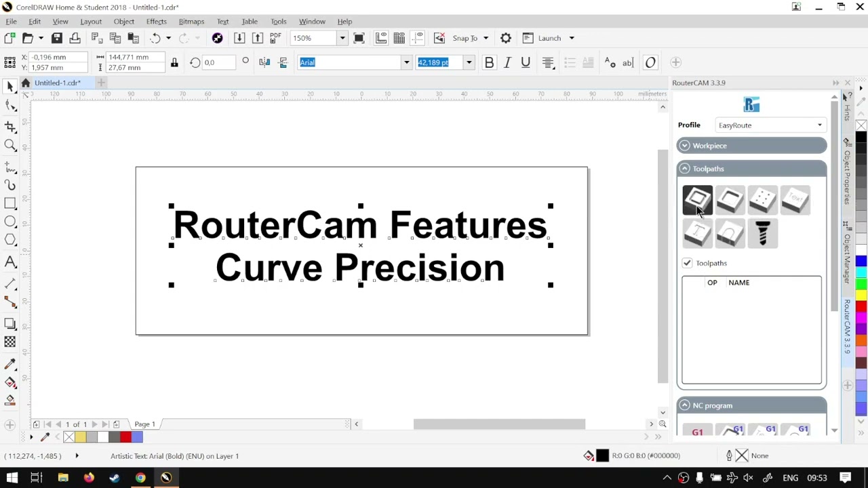Open the Object menu
Image resolution: width=868 pixels, height=488 pixels.
tap(124, 22)
